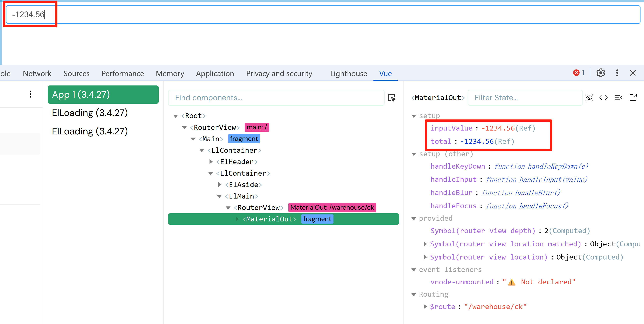Click the inspect DOM collapse icon
This screenshot has width=644, height=324.
click(619, 98)
